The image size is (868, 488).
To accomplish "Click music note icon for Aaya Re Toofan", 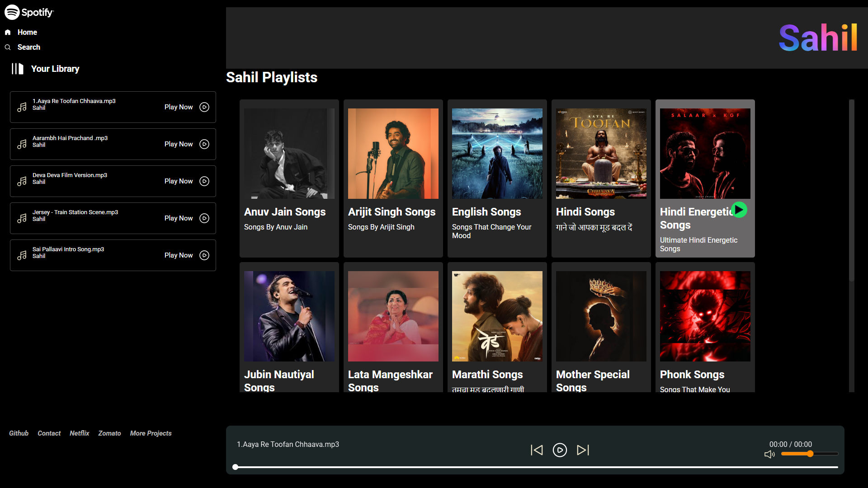I will pos(22,107).
